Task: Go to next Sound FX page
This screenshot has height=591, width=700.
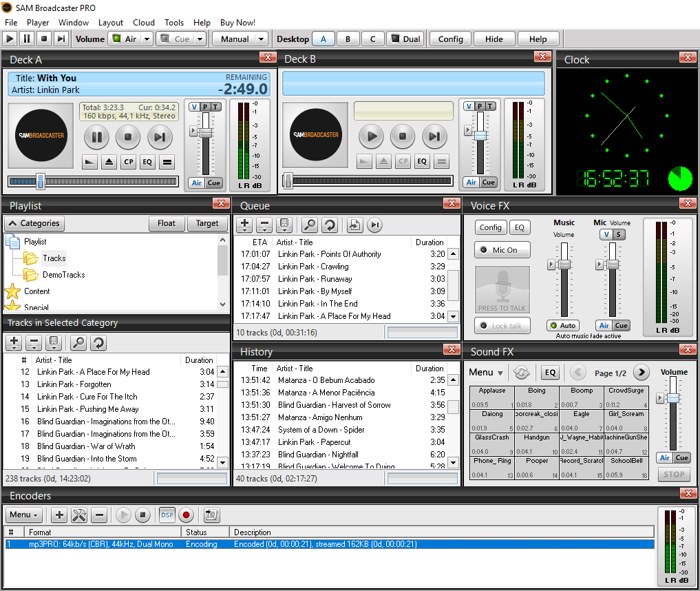Action: [x=641, y=372]
